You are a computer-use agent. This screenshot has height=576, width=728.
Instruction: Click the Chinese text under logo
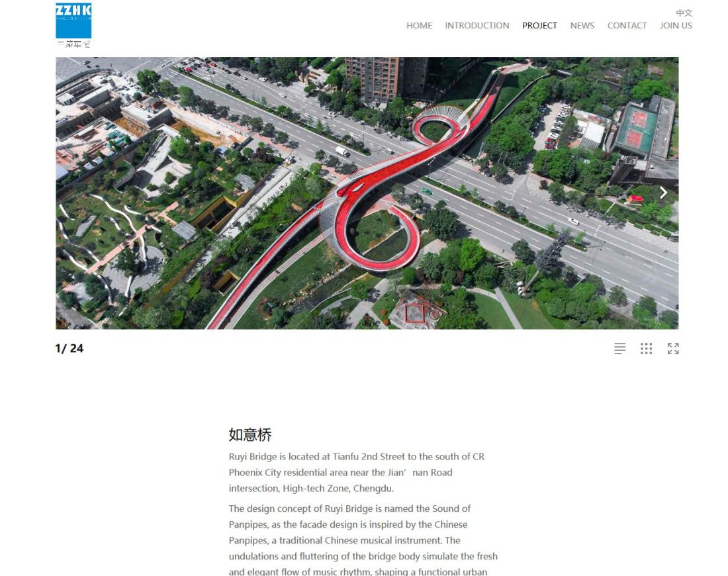(73, 44)
